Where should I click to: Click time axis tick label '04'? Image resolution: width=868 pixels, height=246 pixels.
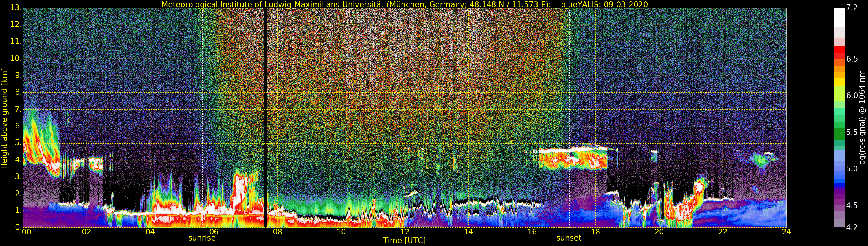point(150,232)
